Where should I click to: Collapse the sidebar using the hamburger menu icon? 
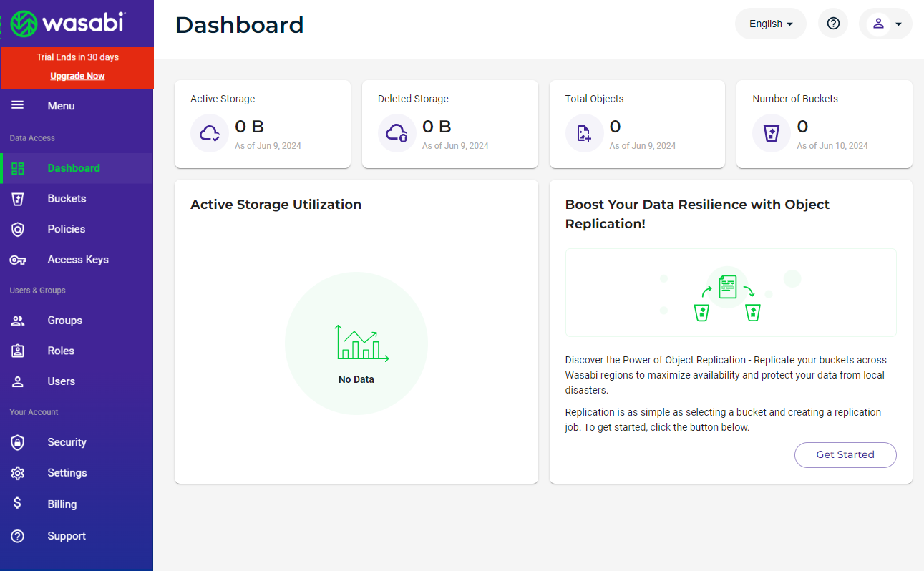coord(18,105)
